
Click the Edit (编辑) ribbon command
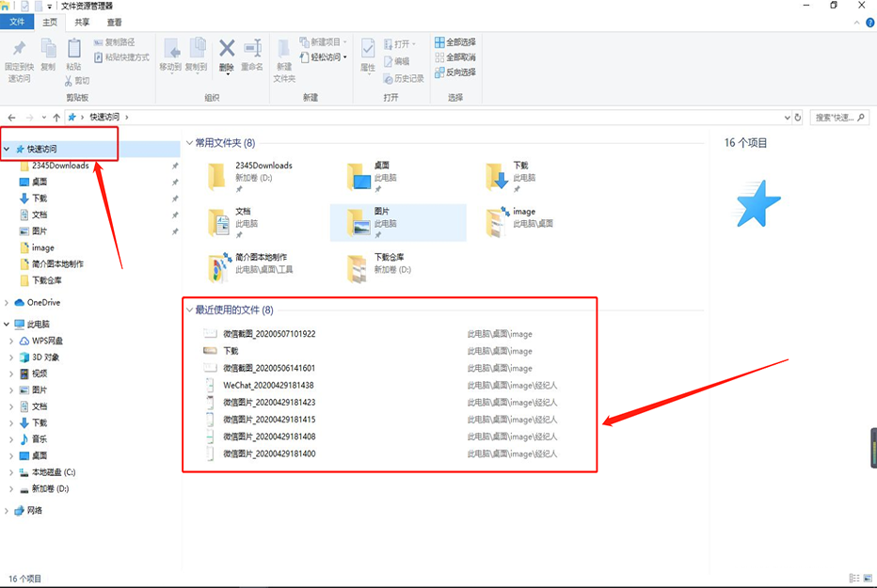(x=396, y=61)
